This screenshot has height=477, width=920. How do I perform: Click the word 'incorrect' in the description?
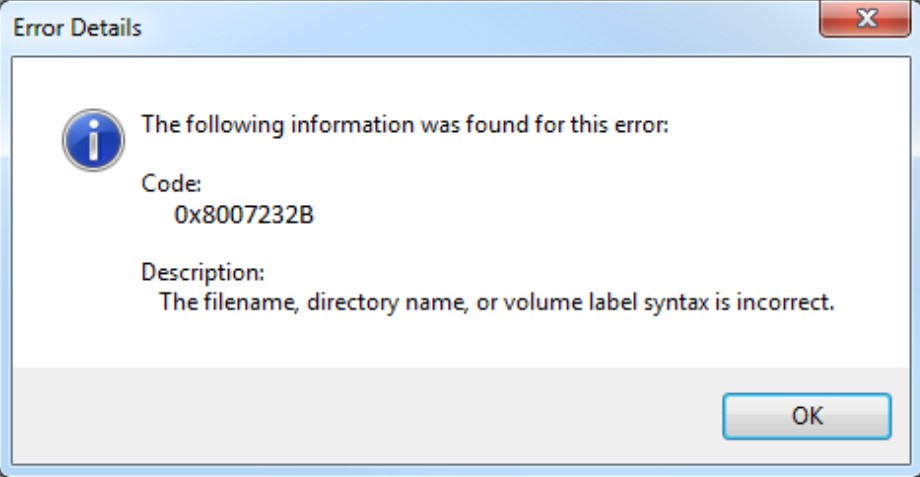[785, 302]
